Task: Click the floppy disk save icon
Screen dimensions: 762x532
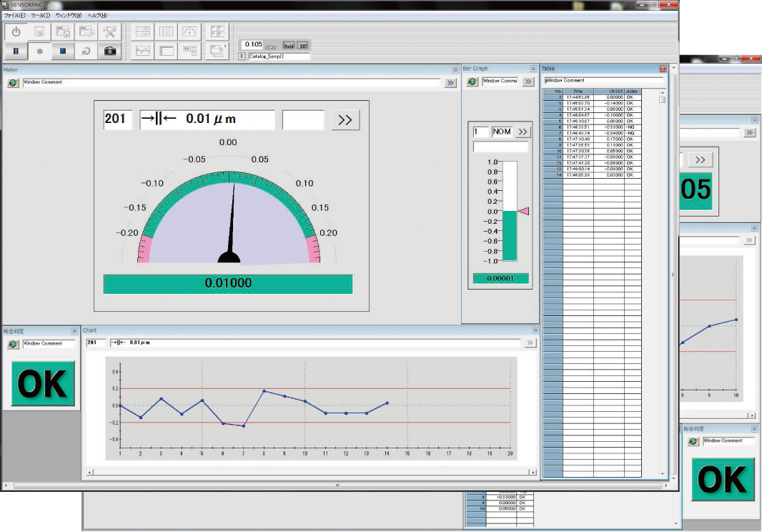Action: pyautogui.click(x=39, y=32)
